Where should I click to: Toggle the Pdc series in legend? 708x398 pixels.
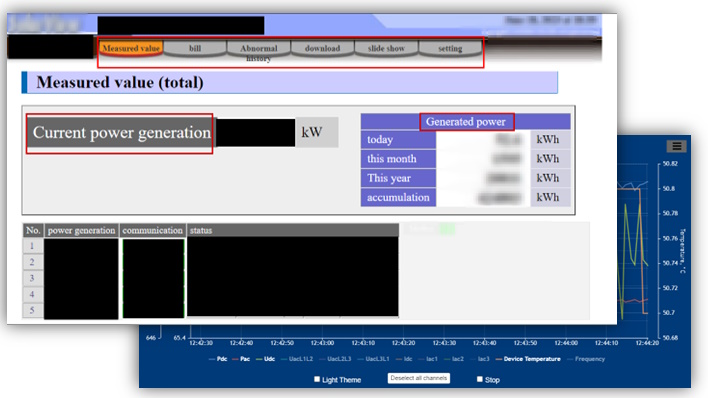pyautogui.click(x=218, y=359)
